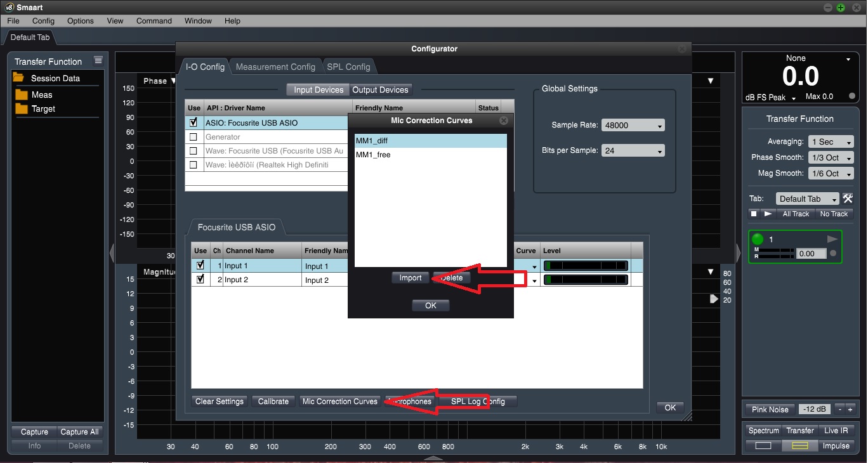Click the Input 2 level meter
Screen dimensions: 868x463
click(586, 280)
